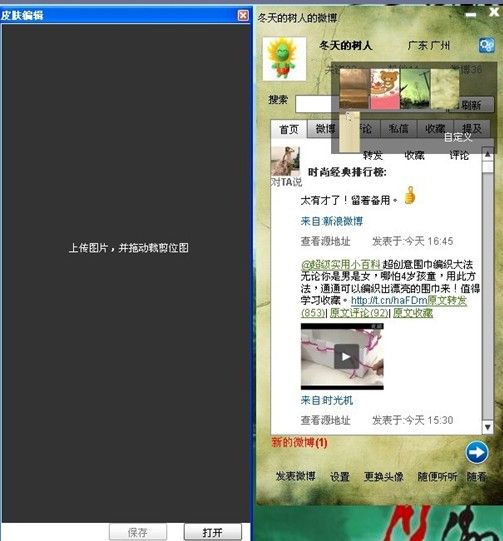Viewport: 503px width, 541px height.
Task: Click 发表微博 at the bottom
Action: tap(296, 476)
